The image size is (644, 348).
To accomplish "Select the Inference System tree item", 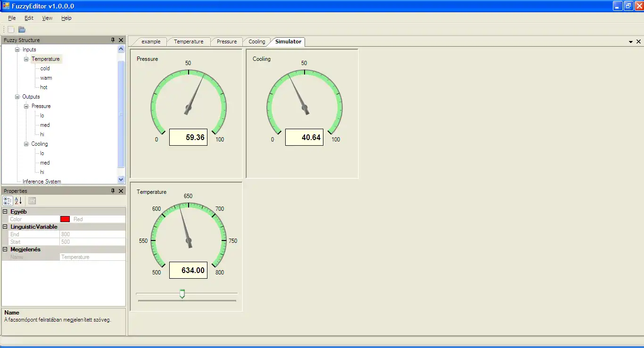I will [x=42, y=182].
